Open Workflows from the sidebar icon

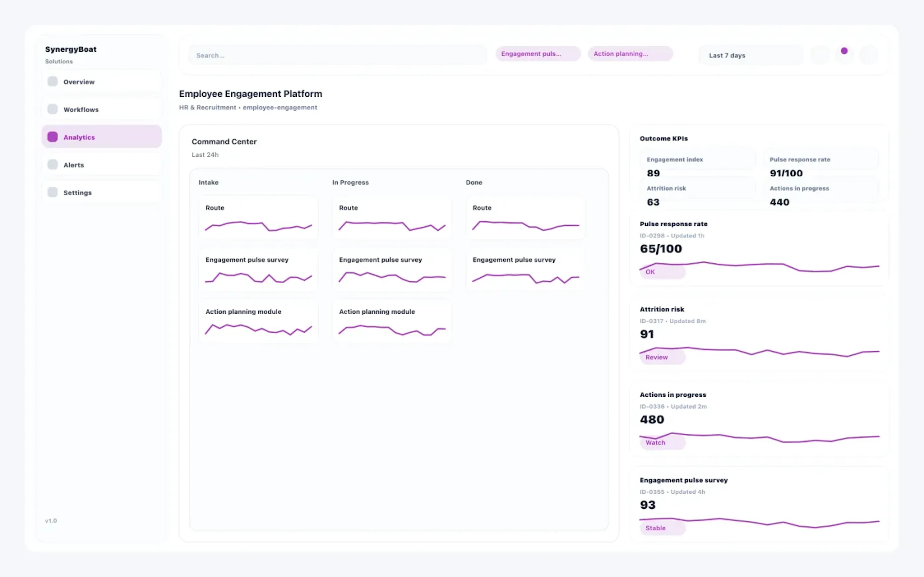pos(52,109)
